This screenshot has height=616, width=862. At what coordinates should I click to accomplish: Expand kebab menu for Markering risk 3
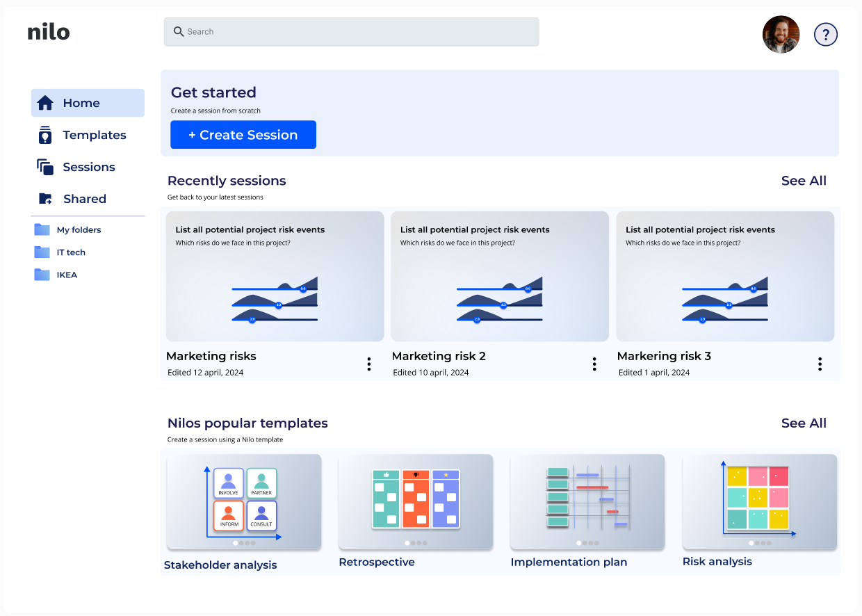pyautogui.click(x=820, y=364)
